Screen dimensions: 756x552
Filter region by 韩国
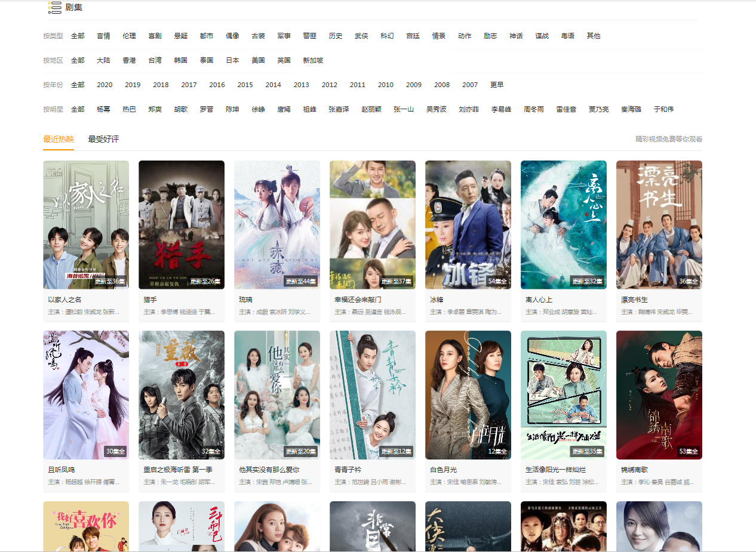click(x=181, y=60)
